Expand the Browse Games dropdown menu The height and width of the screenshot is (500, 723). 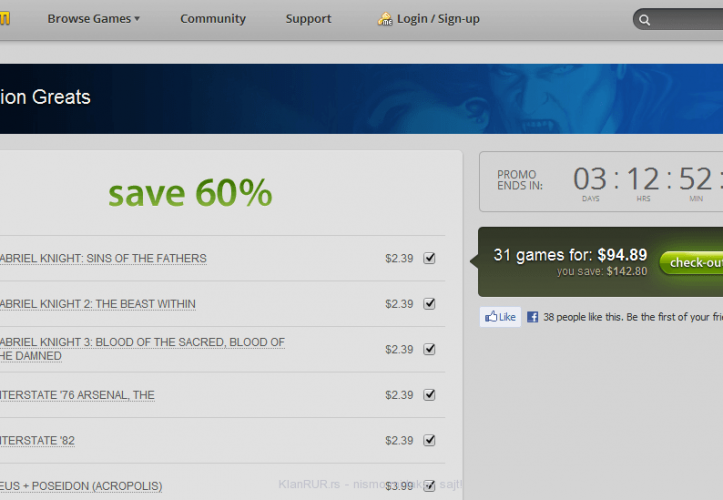tap(93, 19)
